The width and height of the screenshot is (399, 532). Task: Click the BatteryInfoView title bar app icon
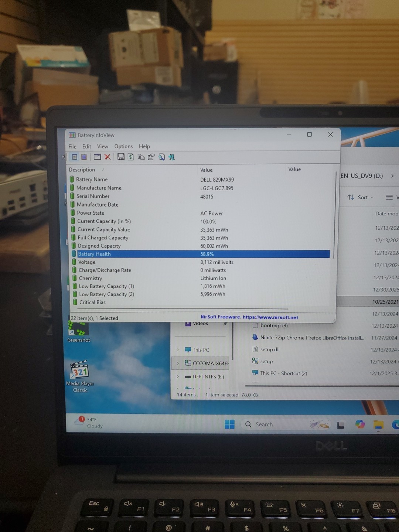[72, 135]
